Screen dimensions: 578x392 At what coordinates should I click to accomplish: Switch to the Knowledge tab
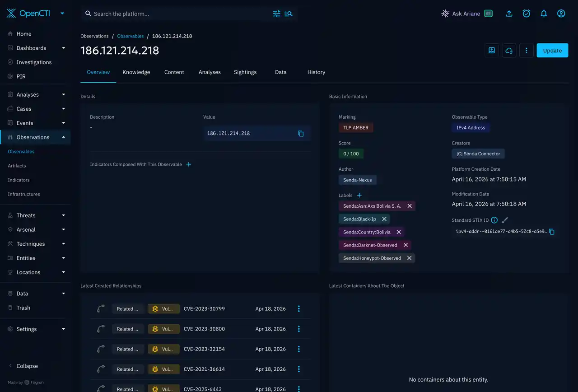tap(136, 72)
